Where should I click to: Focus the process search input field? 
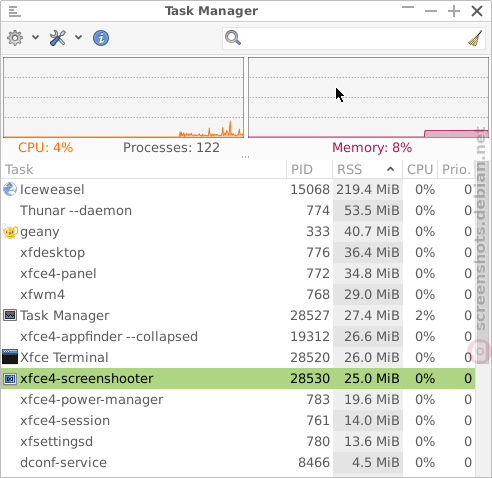(x=353, y=38)
